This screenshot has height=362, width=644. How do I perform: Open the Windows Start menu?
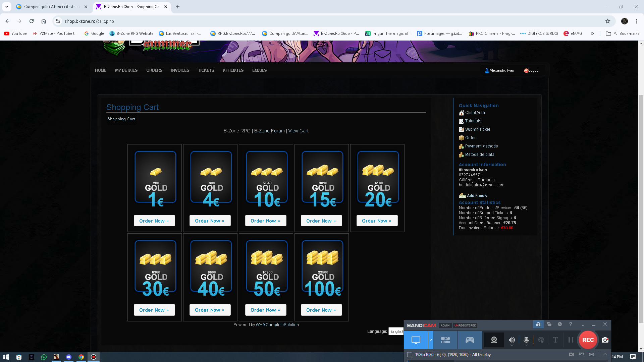(x=6, y=357)
